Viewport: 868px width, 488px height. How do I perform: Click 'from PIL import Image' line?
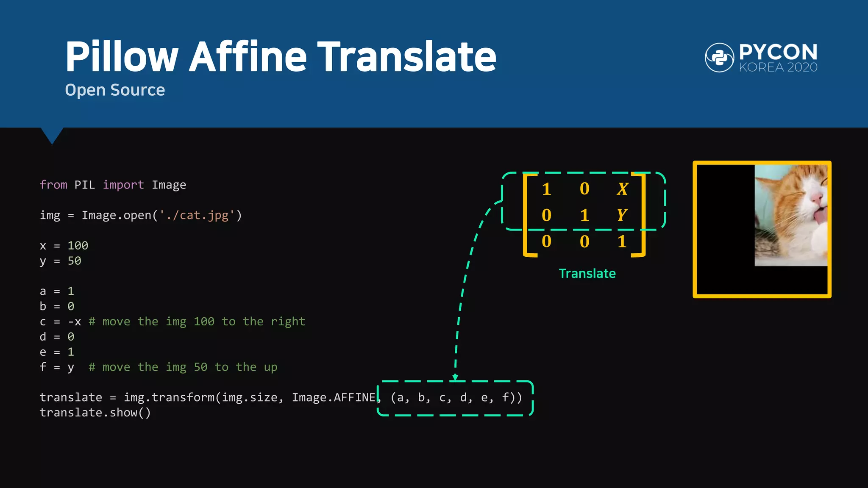(113, 185)
